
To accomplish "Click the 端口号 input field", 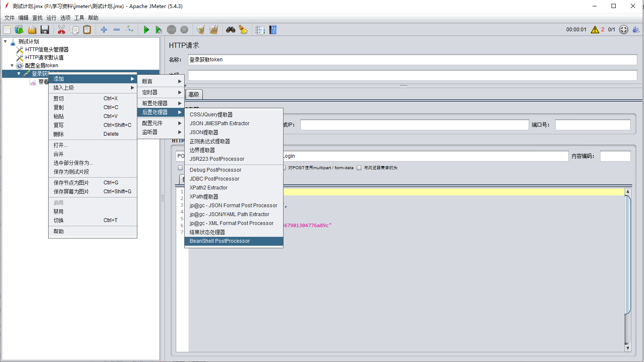I will [x=592, y=125].
